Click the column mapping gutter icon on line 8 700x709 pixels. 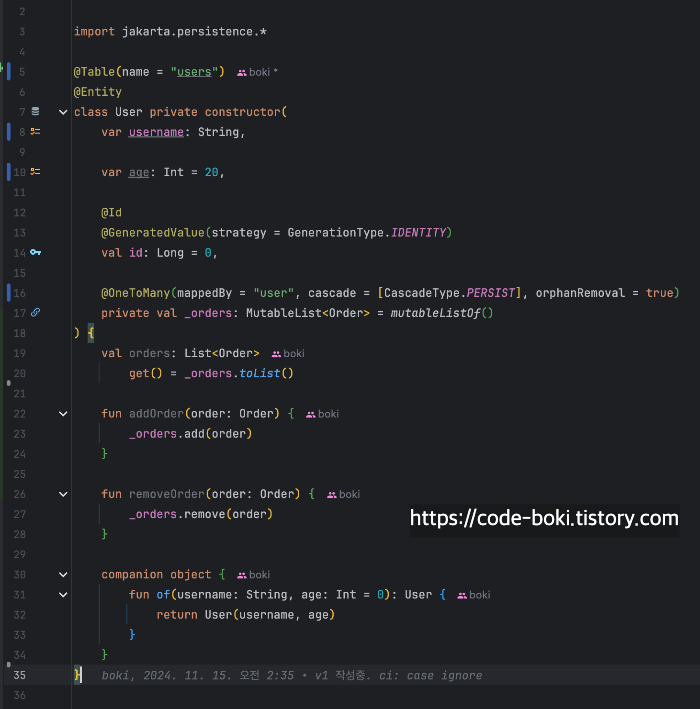coord(35,132)
